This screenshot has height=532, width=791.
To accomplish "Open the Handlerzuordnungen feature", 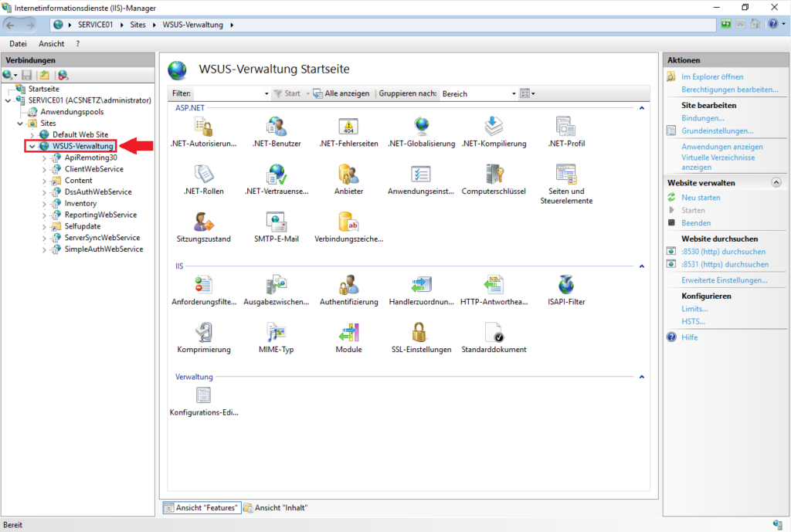I will point(420,284).
